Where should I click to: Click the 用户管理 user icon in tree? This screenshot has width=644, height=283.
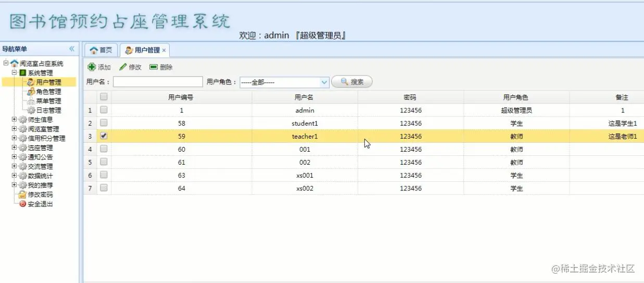click(31, 82)
